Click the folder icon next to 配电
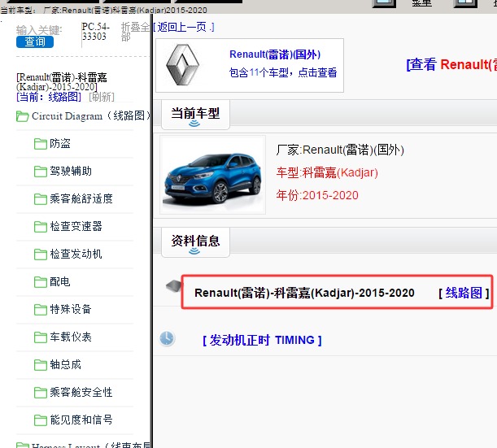The image size is (497, 448). 40,281
